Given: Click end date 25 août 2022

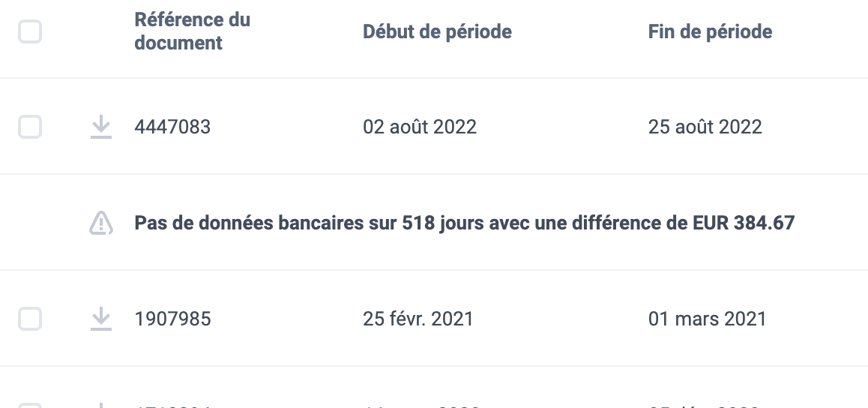Looking at the screenshot, I should click(x=705, y=127).
